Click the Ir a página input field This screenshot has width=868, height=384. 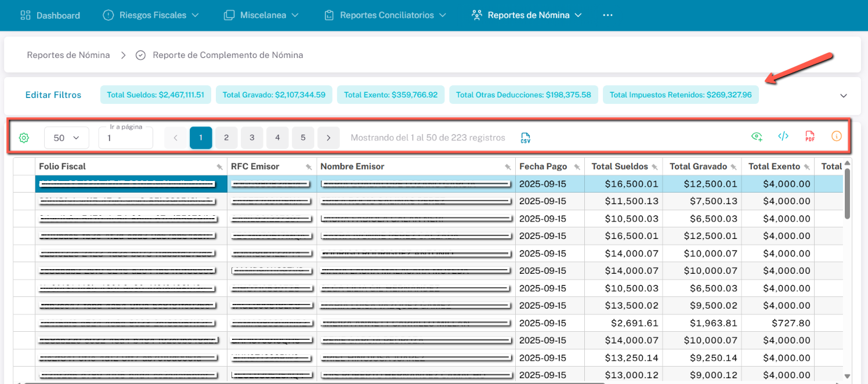pyautogui.click(x=125, y=139)
